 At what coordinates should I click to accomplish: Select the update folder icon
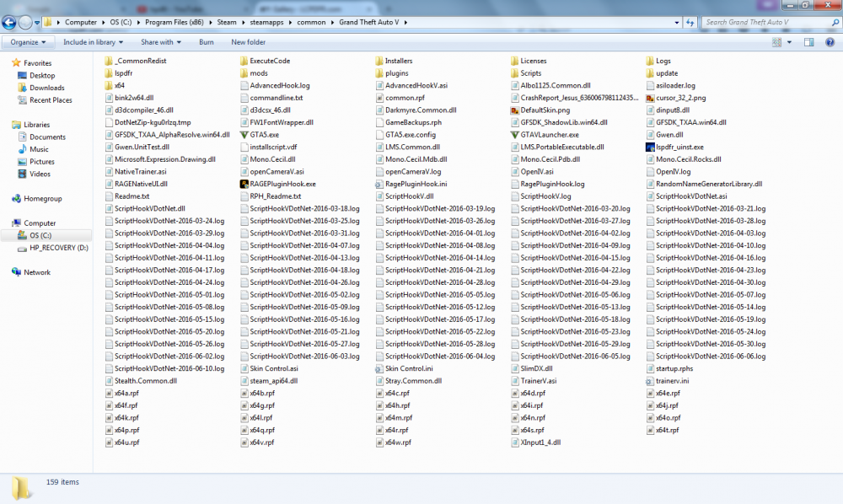pyautogui.click(x=650, y=73)
